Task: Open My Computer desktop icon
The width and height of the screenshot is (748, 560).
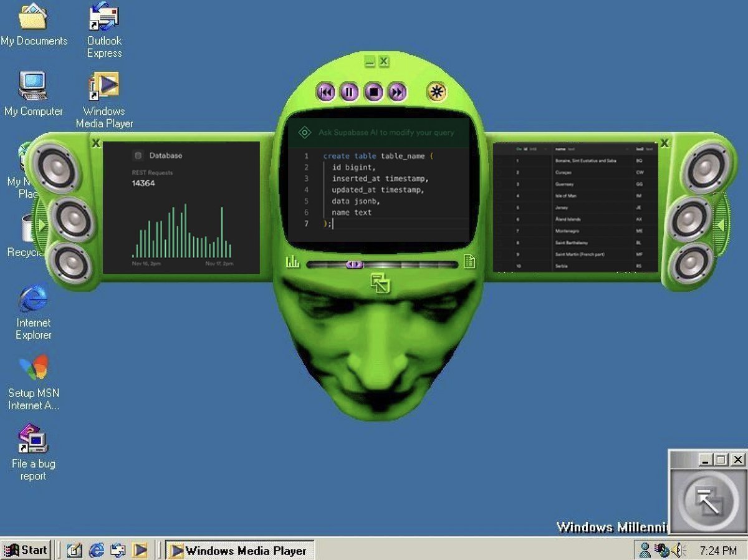Action: (x=34, y=95)
